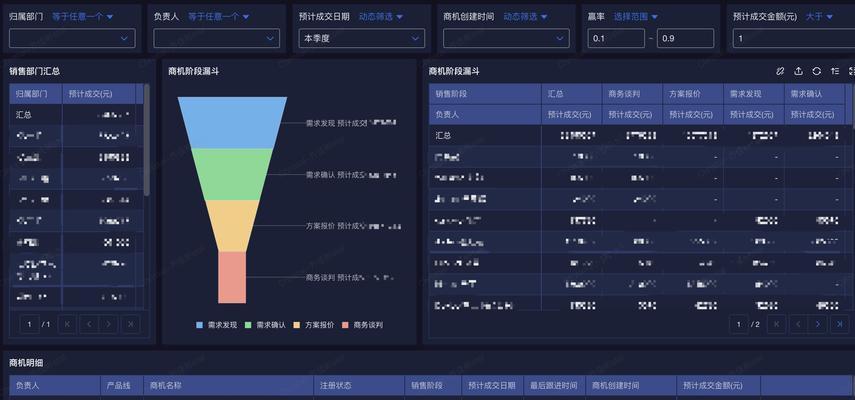The width and height of the screenshot is (855, 400).
Task: Open 预计成交金额 大于 condition dropdown
Action: [x=820, y=17]
